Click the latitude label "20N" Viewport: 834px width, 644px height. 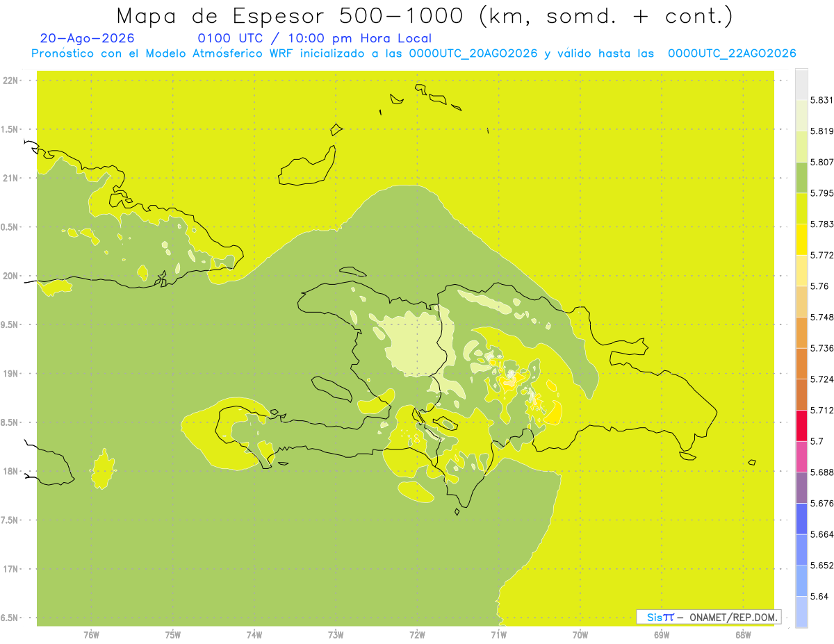(x=10, y=276)
